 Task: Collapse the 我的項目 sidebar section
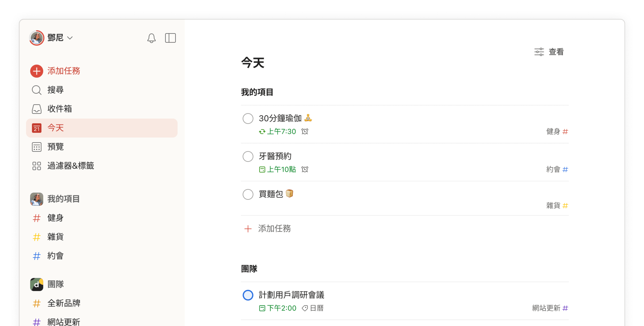click(64, 199)
